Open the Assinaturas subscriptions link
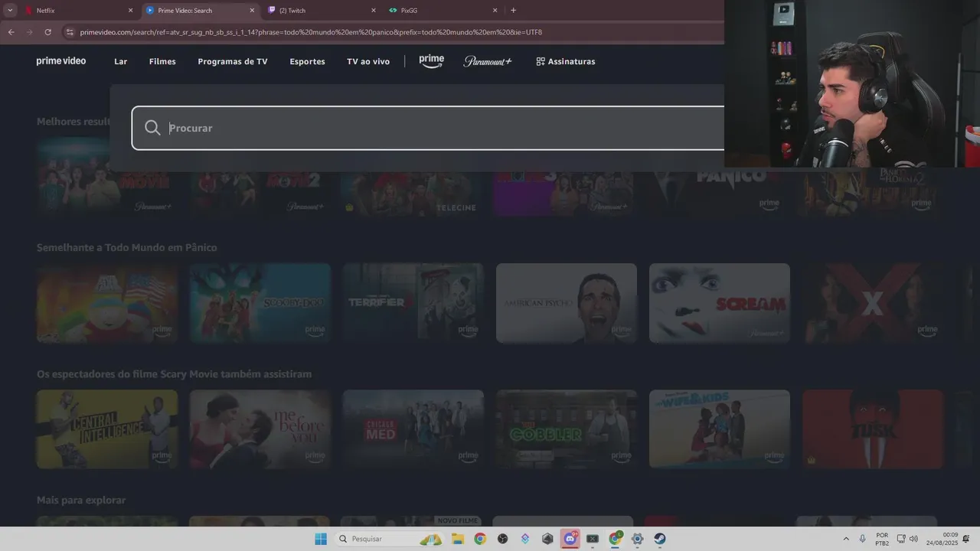Image resolution: width=980 pixels, height=551 pixels. (565, 61)
